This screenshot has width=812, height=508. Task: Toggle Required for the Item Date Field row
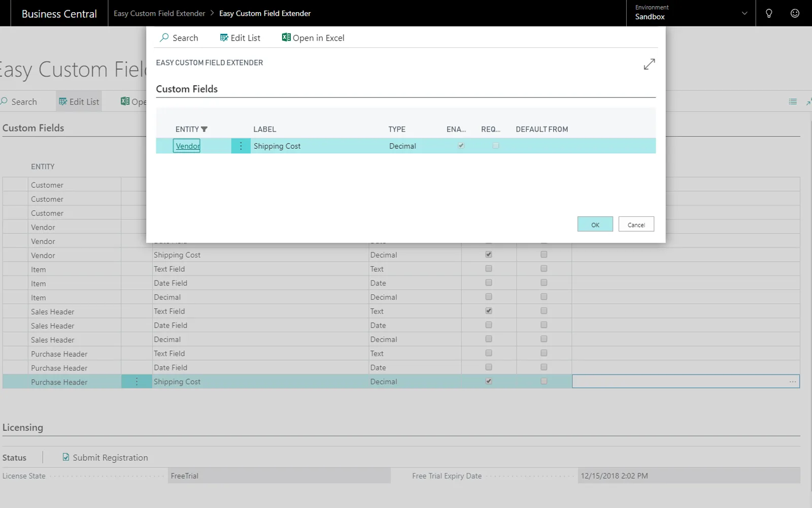click(544, 282)
